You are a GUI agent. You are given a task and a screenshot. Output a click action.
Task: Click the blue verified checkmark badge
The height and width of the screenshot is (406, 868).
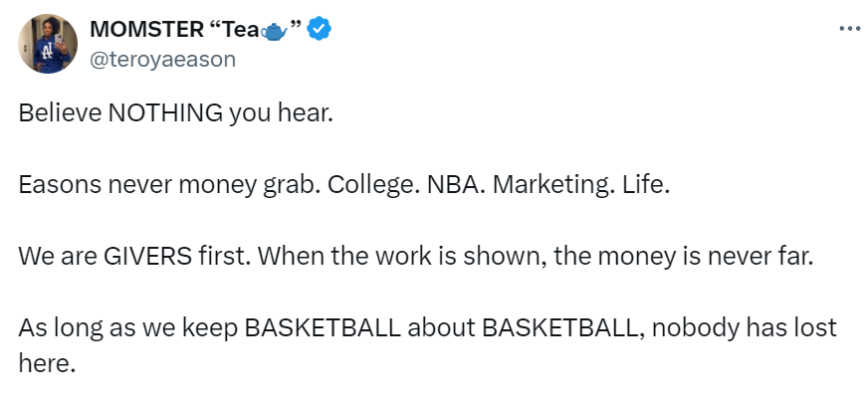(x=318, y=30)
